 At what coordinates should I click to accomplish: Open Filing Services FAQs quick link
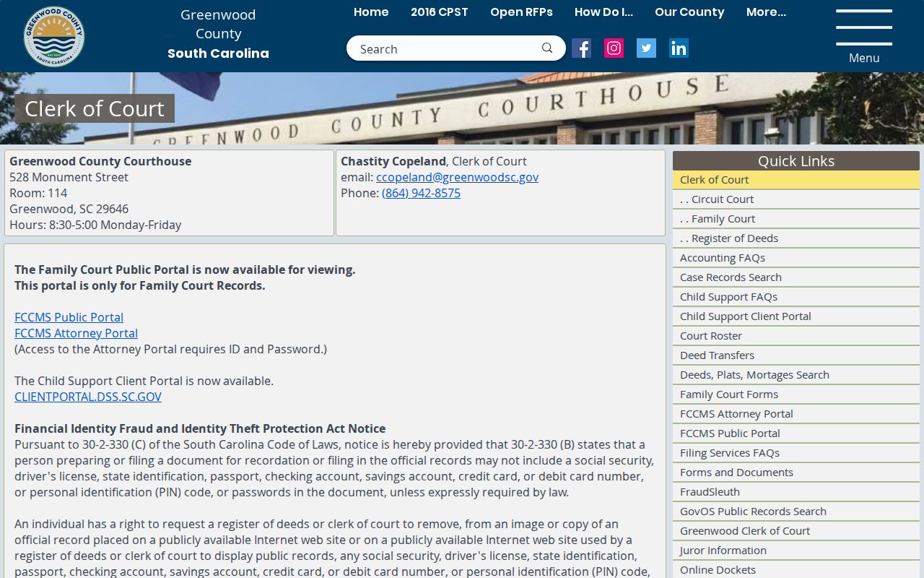[x=796, y=453]
